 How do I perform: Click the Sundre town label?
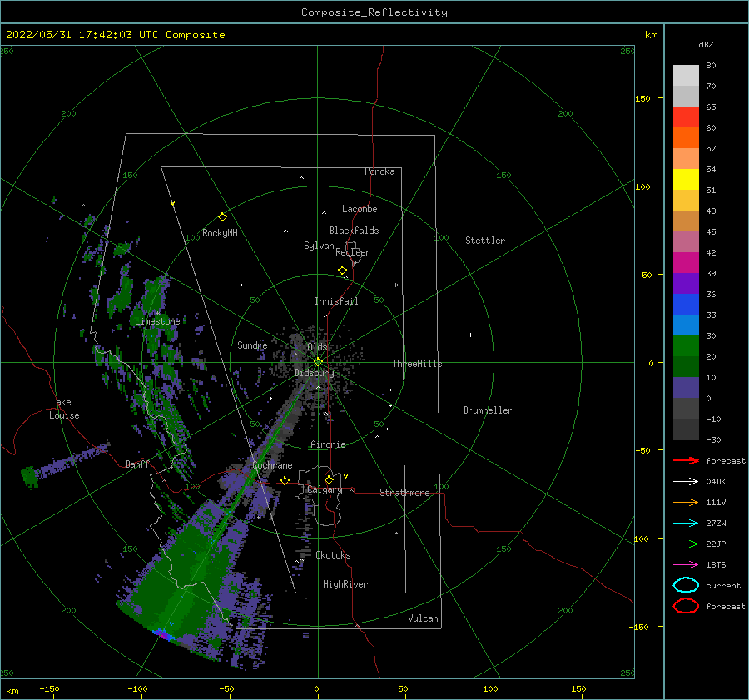(252, 345)
